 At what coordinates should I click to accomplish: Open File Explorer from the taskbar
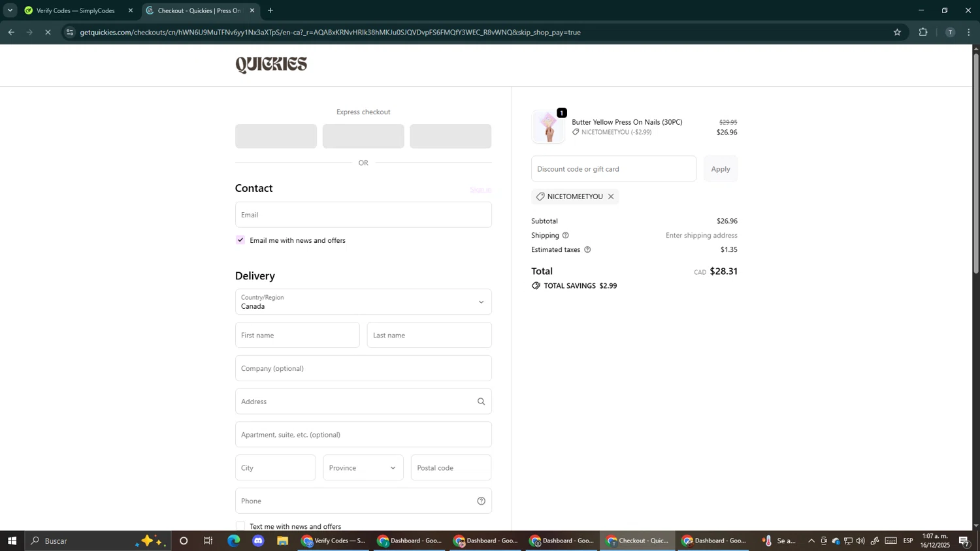(x=283, y=541)
